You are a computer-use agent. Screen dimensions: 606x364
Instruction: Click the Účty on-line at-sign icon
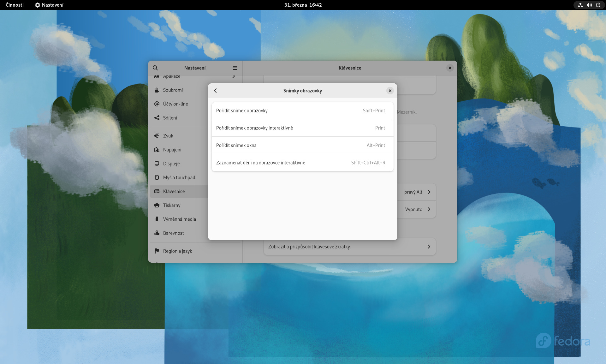pyautogui.click(x=157, y=104)
